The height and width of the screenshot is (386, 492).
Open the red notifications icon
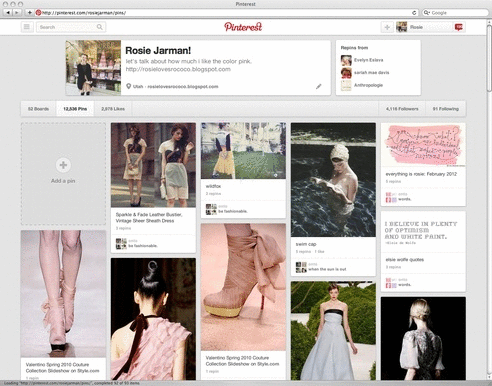click(459, 27)
